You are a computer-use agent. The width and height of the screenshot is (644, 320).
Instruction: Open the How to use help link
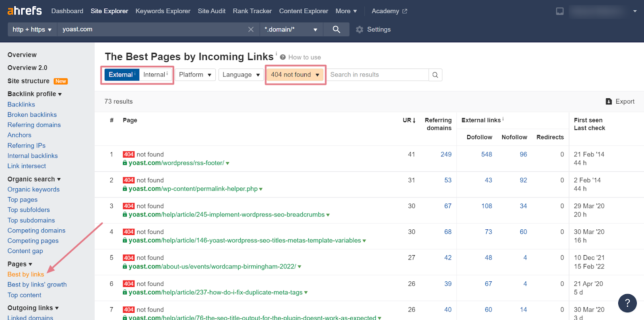pyautogui.click(x=300, y=57)
